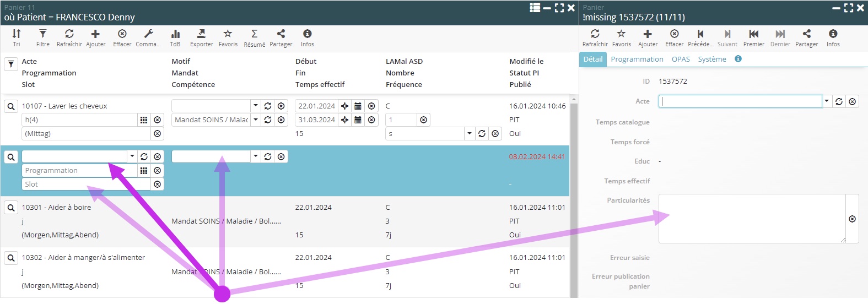Select the Système tab
868x304 pixels.
pyautogui.click(x=711, y=59)
